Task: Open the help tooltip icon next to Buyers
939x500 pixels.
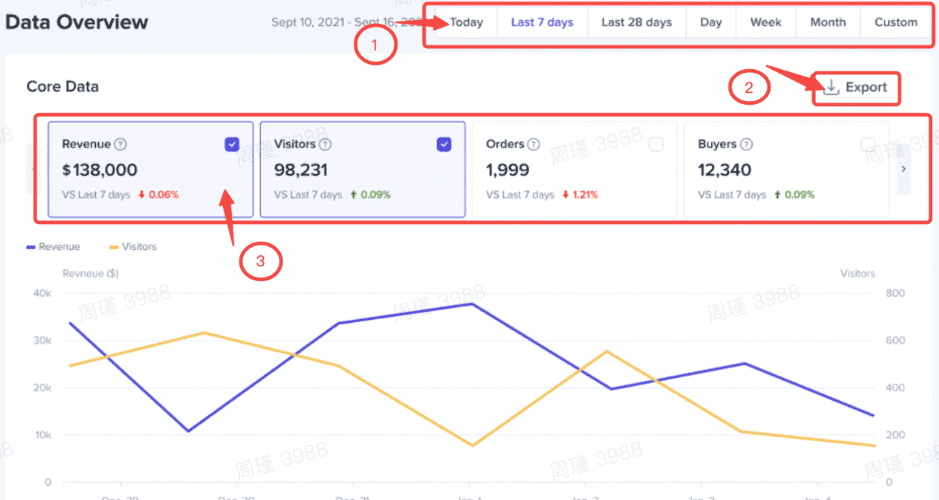Action: pyautogui.click(x=746, y=144)
